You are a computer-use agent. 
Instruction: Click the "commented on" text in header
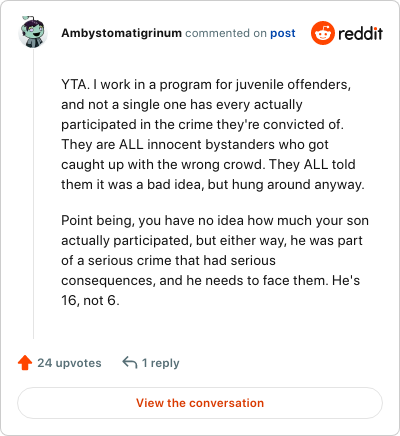[226, 33]
